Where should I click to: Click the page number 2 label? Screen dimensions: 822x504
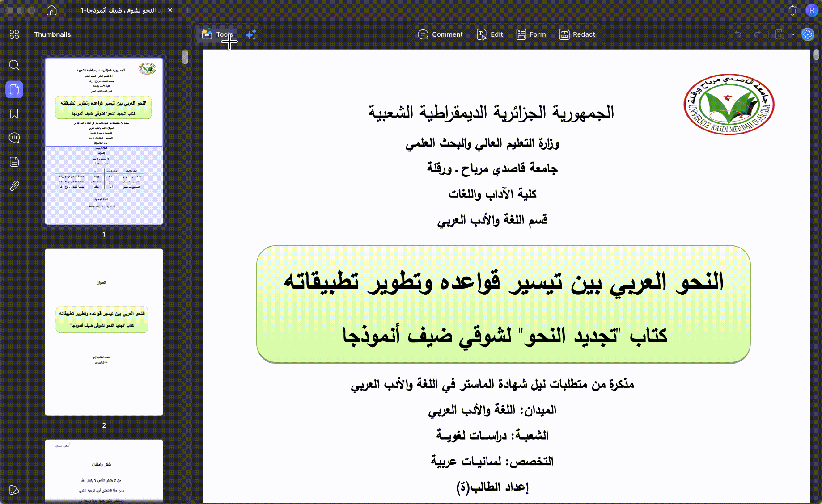(104, 425)
